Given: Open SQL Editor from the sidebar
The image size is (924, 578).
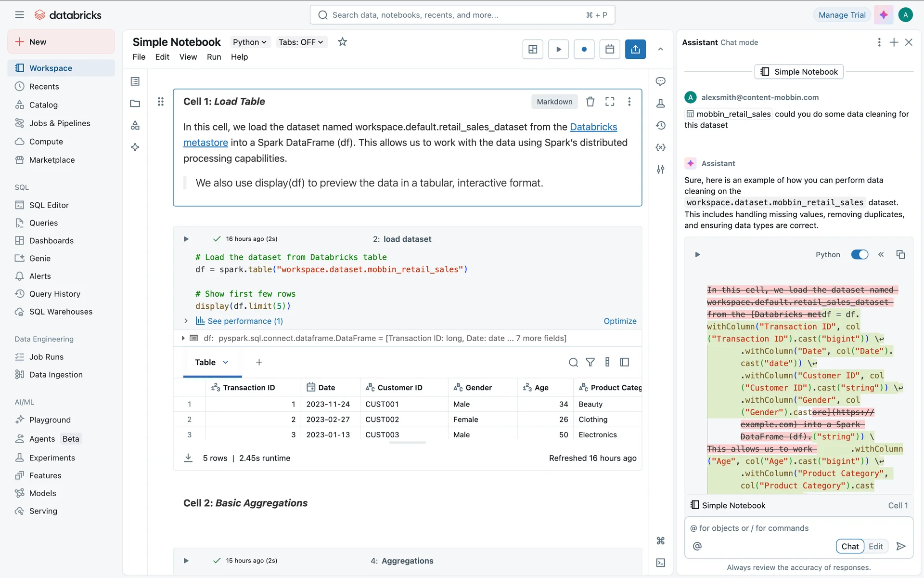Looking at the screenshot, I should (49, 205).
